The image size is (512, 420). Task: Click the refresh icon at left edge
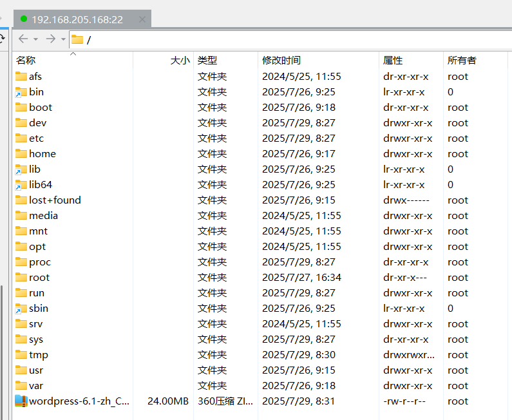pos(2,39)
